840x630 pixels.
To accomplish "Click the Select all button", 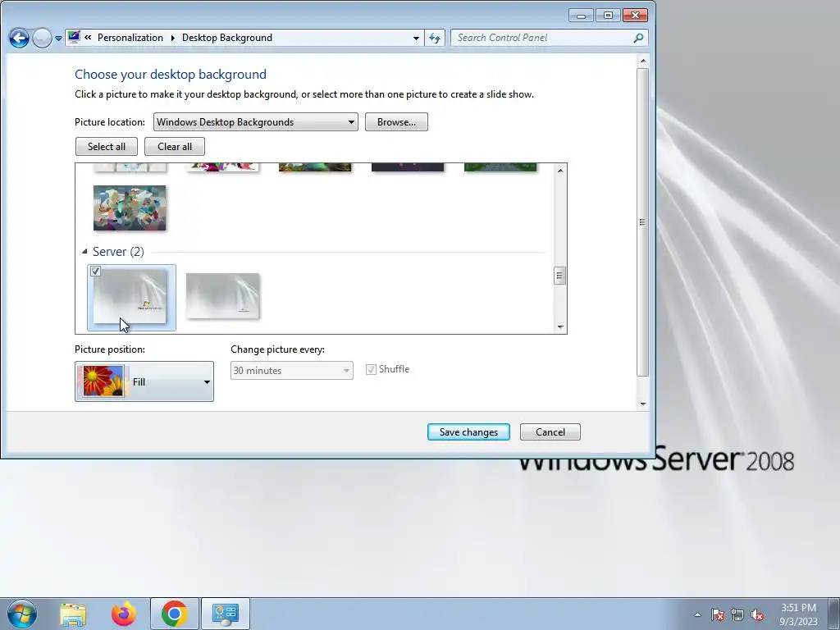I will click(x=107, y=147).
